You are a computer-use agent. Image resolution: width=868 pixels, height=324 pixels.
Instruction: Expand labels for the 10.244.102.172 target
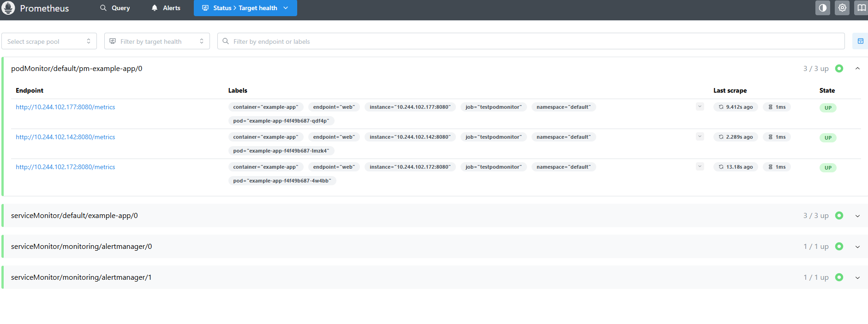(x=700, y=167)
